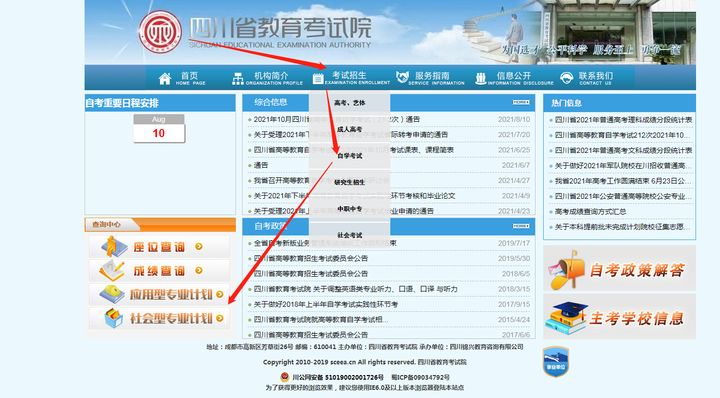
Task: Click the 川公网安备 51019002001726号 link
Action: tap(338, 377)
